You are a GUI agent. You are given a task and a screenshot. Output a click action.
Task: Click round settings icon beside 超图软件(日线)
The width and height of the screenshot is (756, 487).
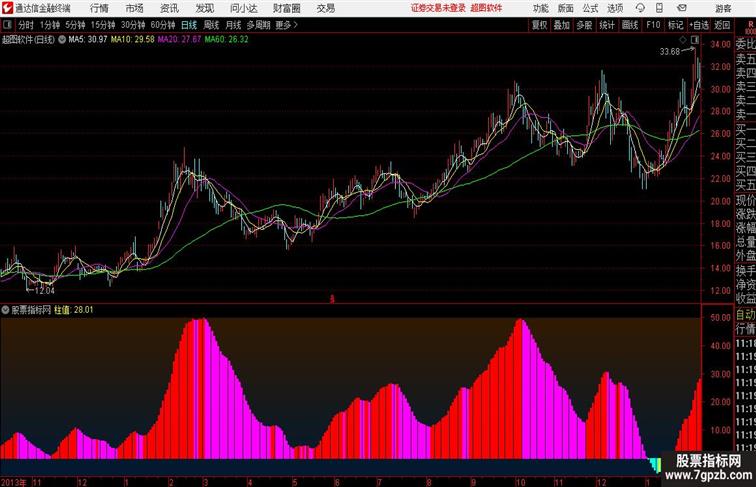pyautogui.click(x=62, y=40)
